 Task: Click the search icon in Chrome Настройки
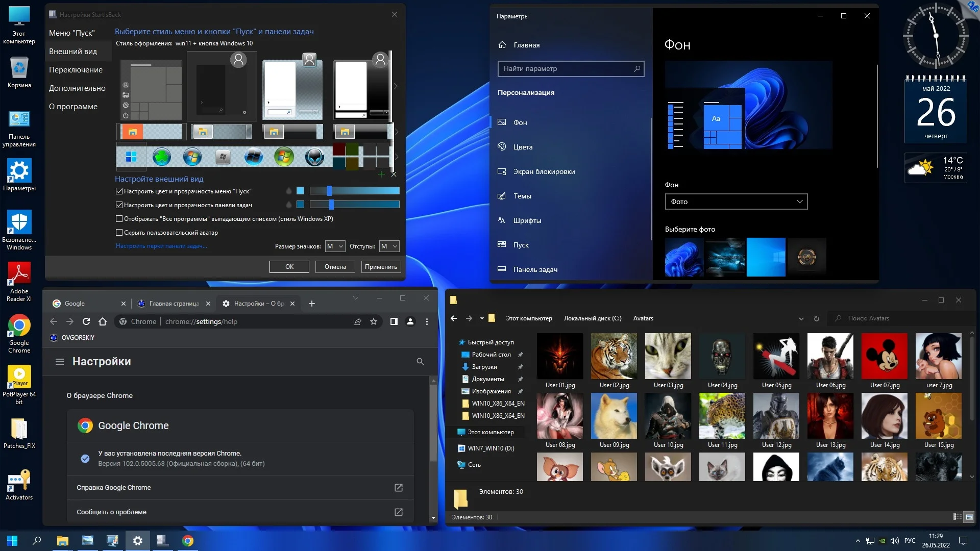(x=420, y=362)
